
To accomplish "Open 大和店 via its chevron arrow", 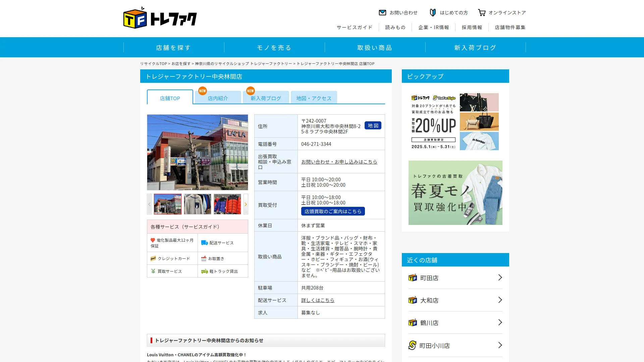I will 500,300.
